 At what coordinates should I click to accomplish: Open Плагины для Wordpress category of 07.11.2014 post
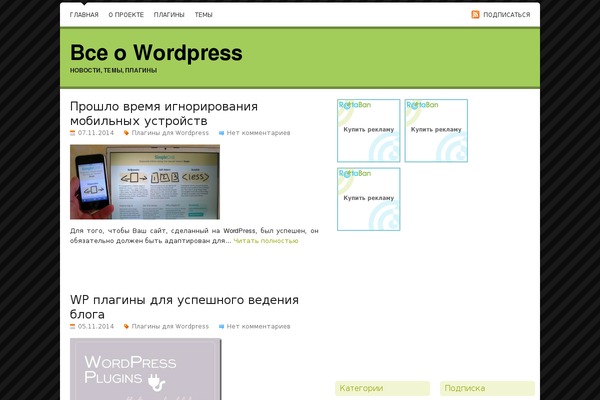click(x=170, y=133)
